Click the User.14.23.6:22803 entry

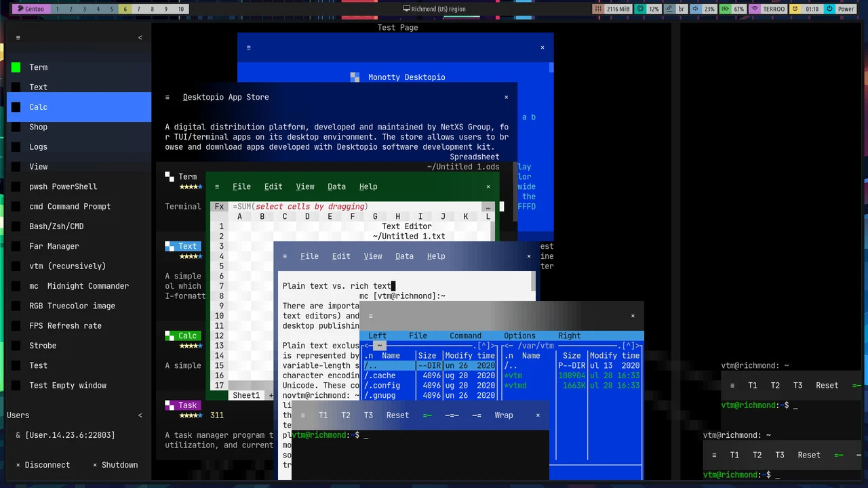(65, 435)
